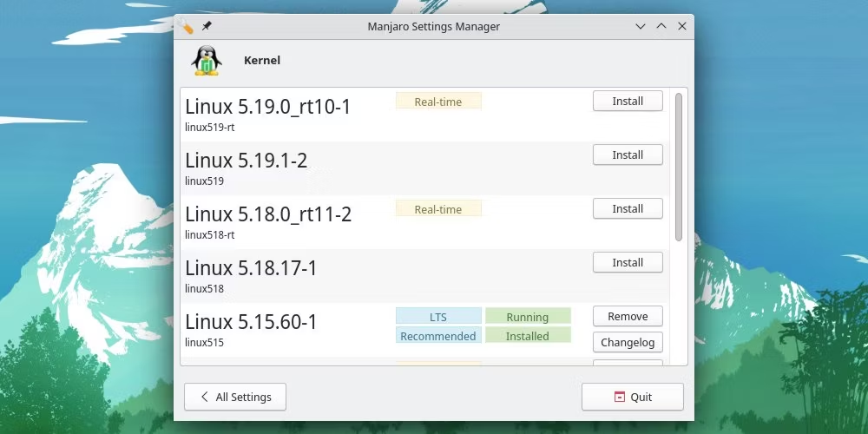Select the Linux 5.19.1-2 row title
The width and height of the screenshot is (868, 434).
pos(246,160)
